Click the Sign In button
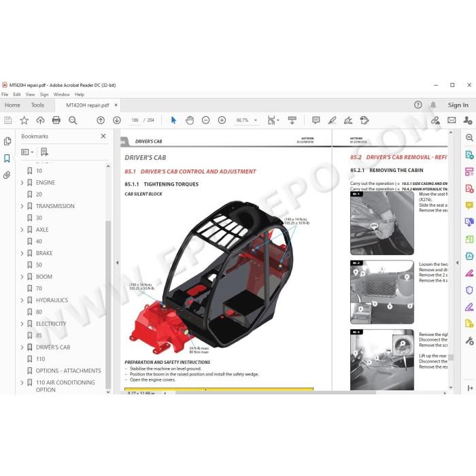Image resolution: width=476 pixels, height=476 pixels. click(458, 105)
